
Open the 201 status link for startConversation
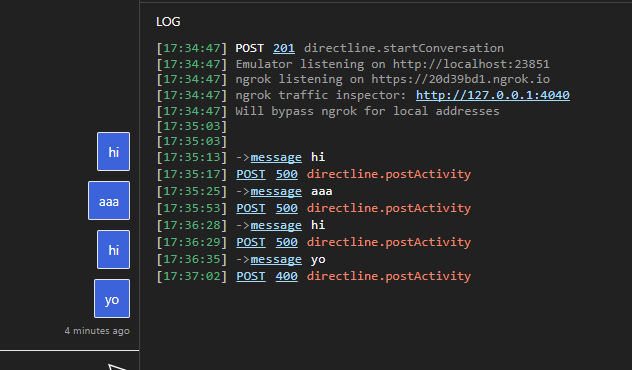tap(284, 48)
